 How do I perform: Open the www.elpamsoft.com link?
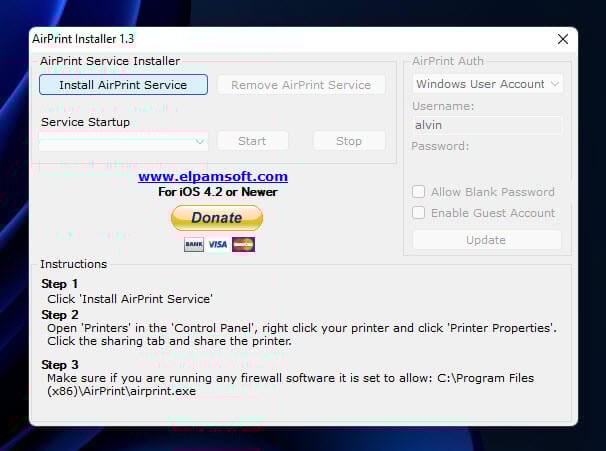pos(213,176)
